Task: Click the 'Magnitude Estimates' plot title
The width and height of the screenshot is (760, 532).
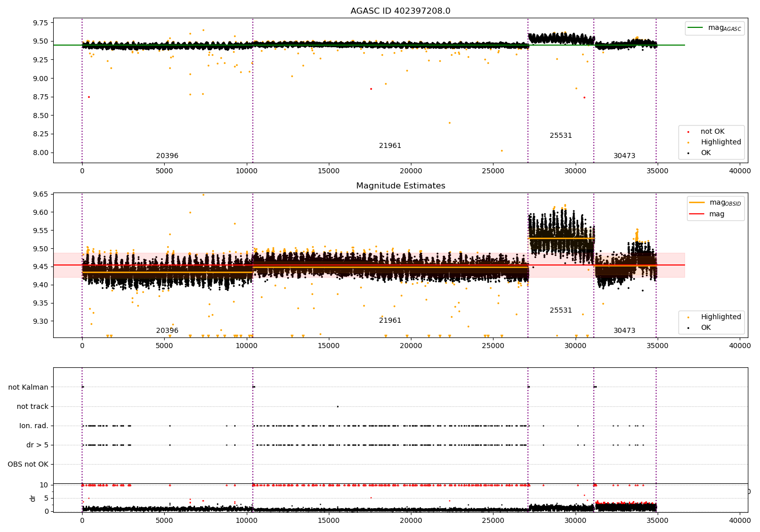Action: [x=400, y=186]
